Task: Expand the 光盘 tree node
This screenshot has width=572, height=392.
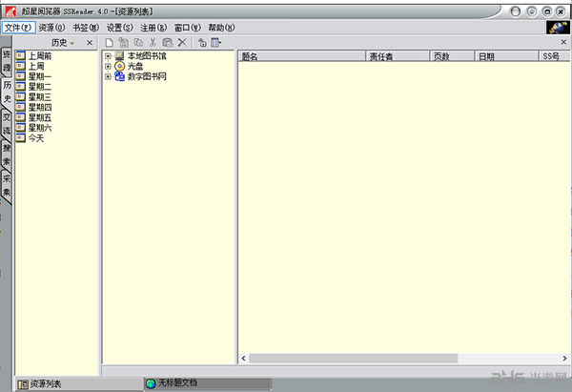Action: pyautogui.click(x=108, y=67)
